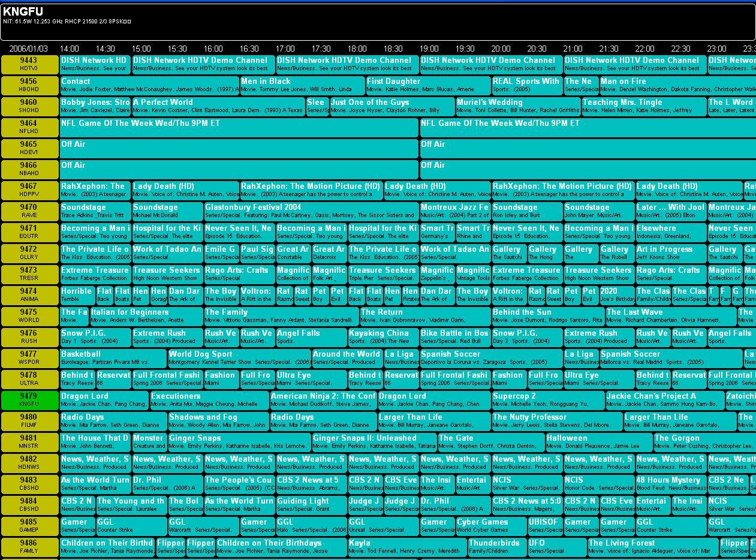Open Men in Black listing
756x560 pixels.
[302, 85]
